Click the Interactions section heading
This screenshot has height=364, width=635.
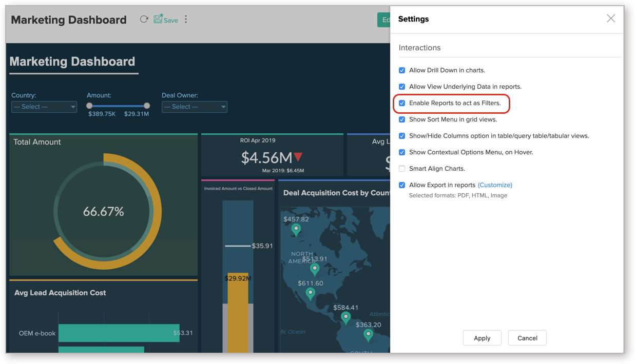[x=419, y=47]
